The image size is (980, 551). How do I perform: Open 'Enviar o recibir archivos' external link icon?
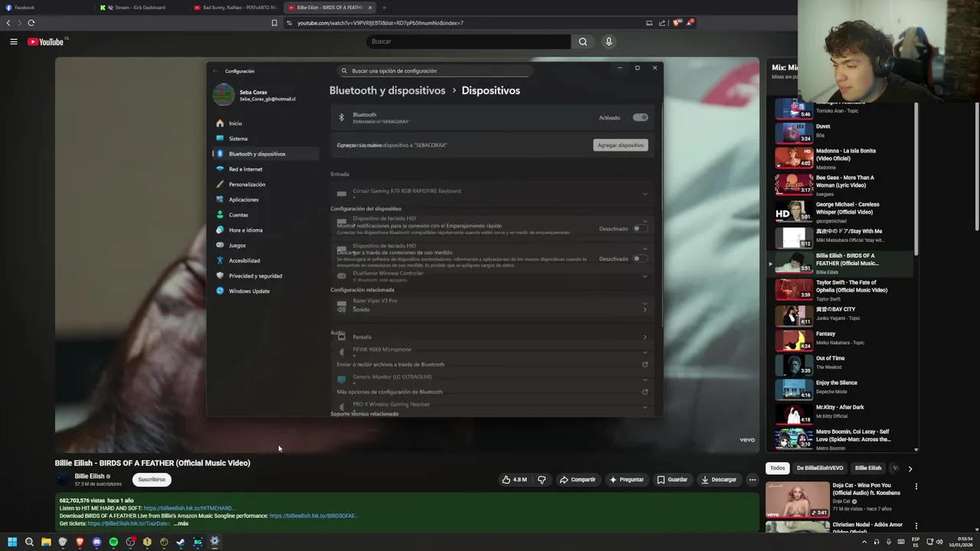(645, 364)
